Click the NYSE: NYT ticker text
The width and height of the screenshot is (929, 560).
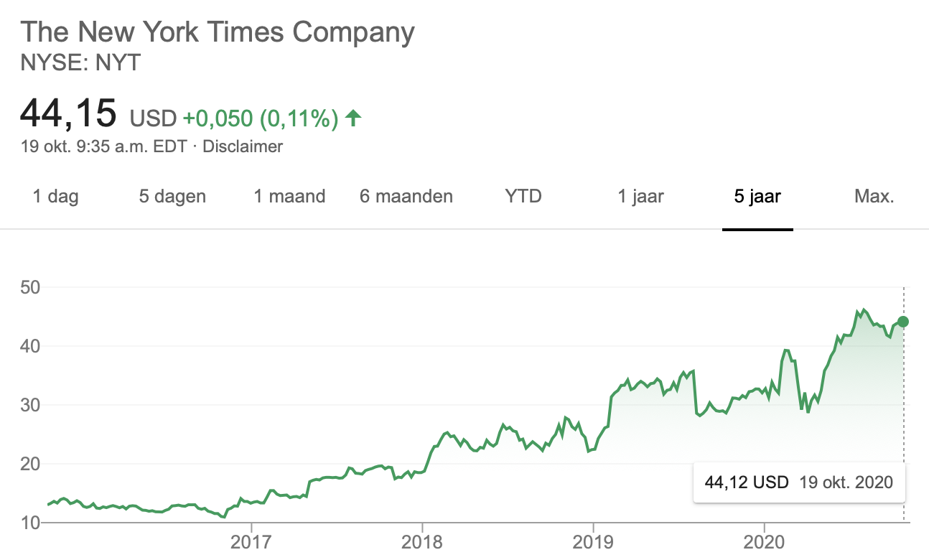[80, 63]
